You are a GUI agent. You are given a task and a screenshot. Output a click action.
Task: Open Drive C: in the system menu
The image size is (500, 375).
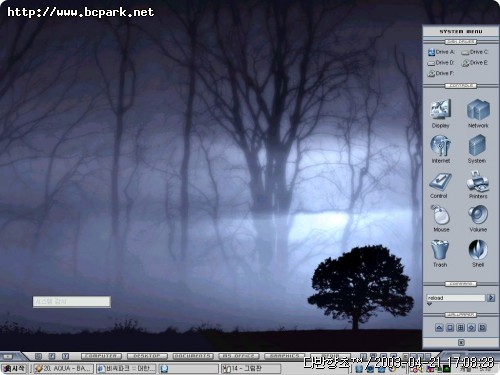(475, 52)
